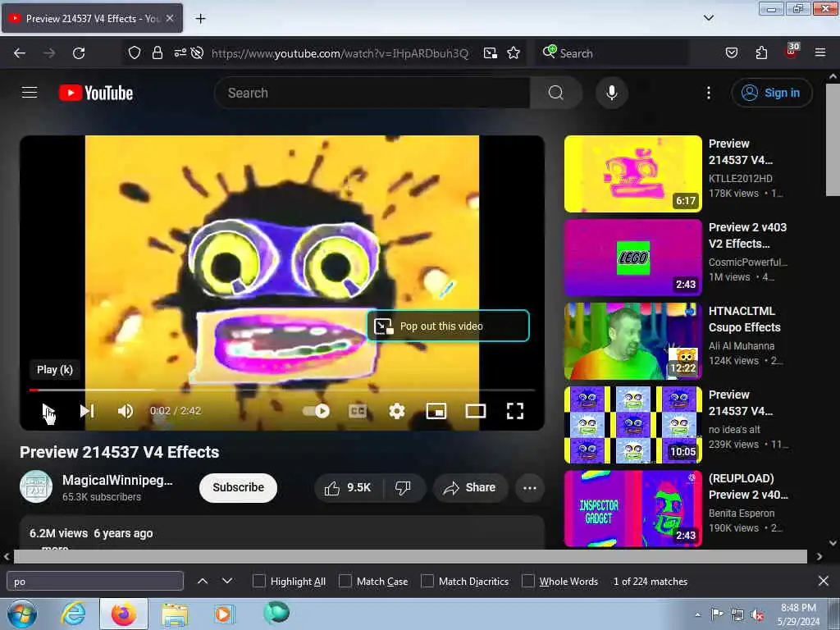Launch Internet Explorer from taskbar
The height and width of the screenshot is (630, 840).
click(x=73, y=614)
